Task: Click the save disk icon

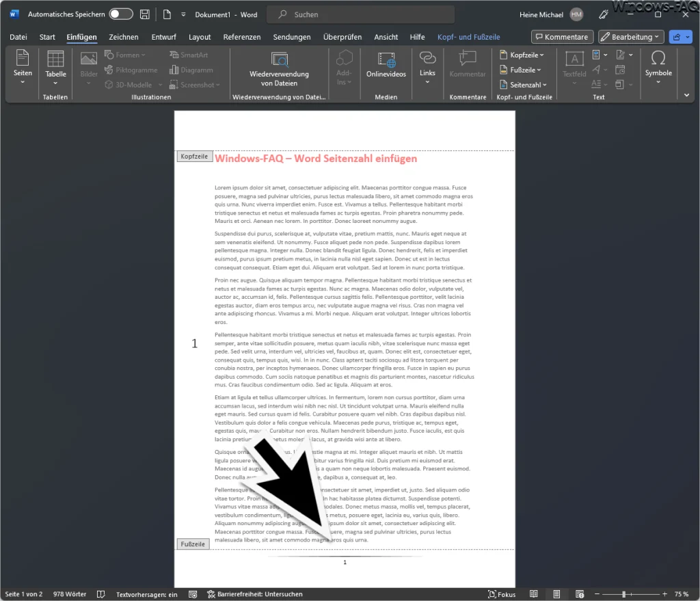Action: [145, 14]
